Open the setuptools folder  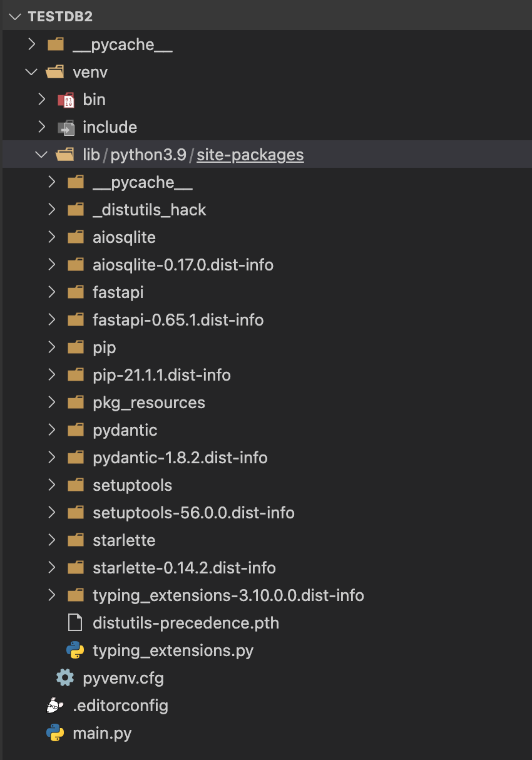(x=132, y=485)
